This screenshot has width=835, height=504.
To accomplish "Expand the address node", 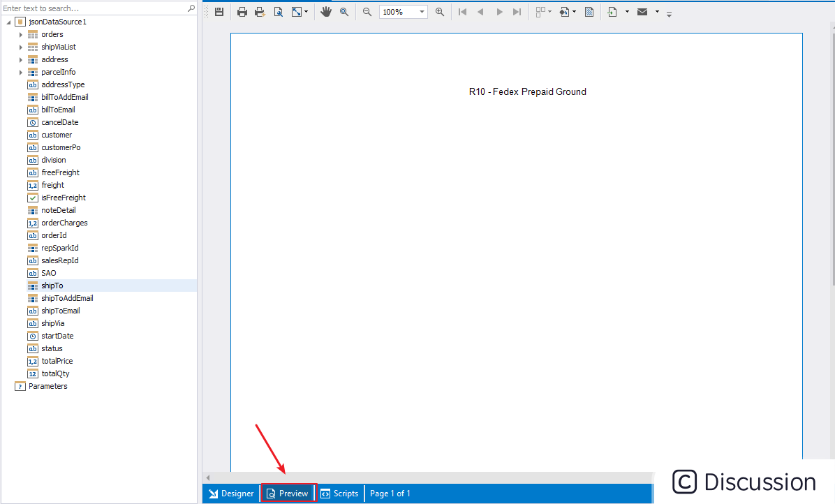I will [x=21, y=59].
